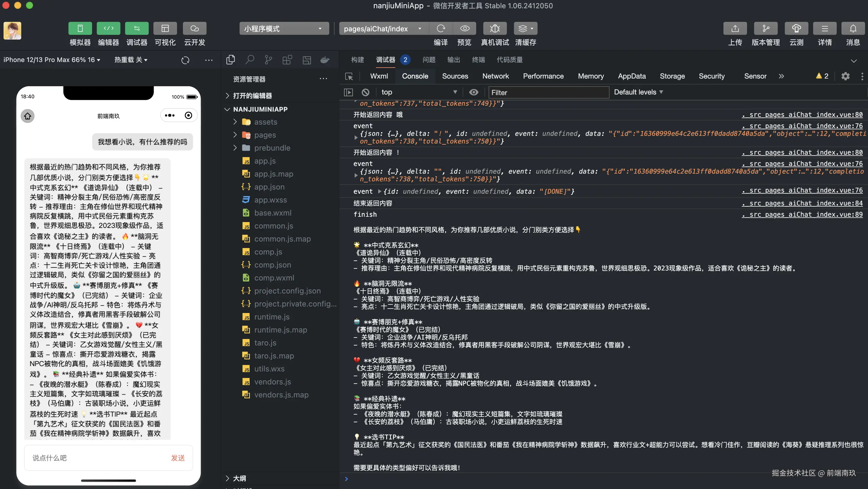Expand the pages folder
868x489 pixels.
[265, 135]
